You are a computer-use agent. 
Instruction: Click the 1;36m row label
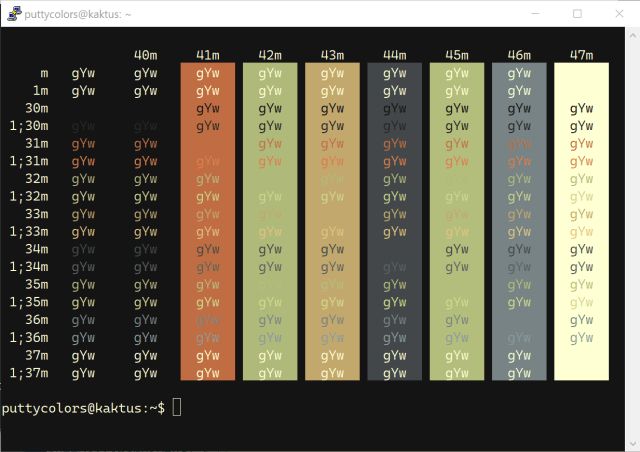coord(29,337)
